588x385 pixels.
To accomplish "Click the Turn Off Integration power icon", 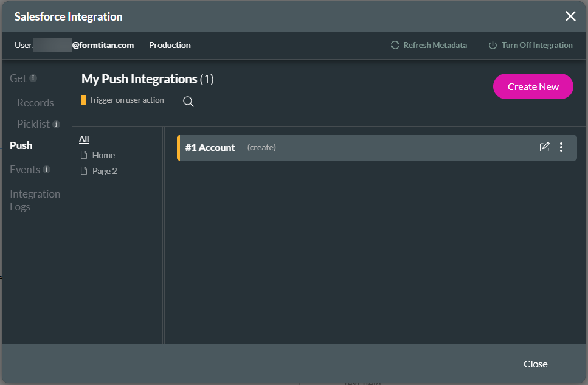I will tap(493, 45).
